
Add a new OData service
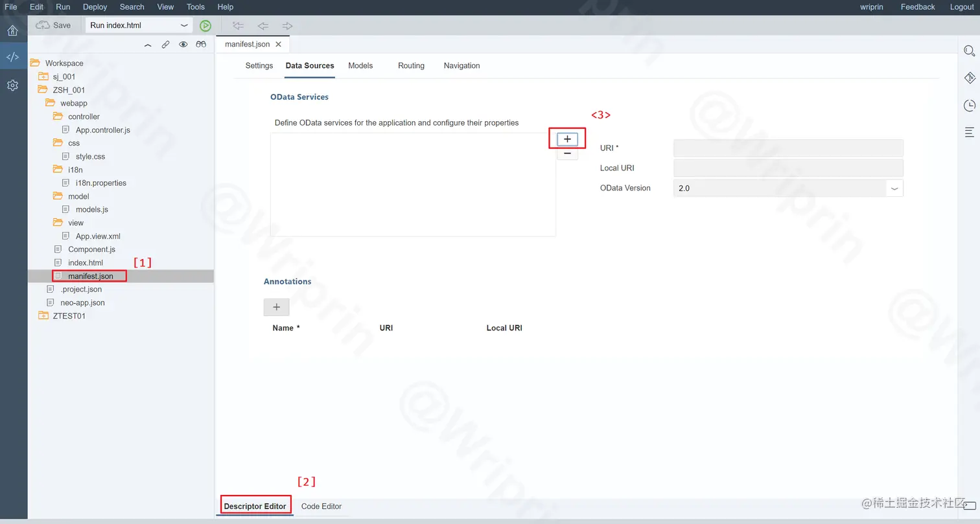pyautogui.click(x=567, y=139)
